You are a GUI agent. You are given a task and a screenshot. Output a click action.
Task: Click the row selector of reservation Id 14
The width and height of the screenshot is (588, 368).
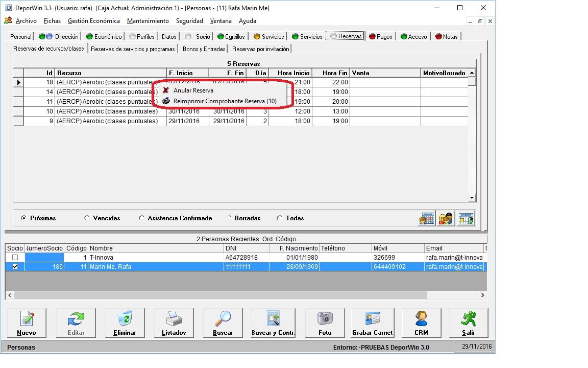pyautogui.click(x=18, y=92)
